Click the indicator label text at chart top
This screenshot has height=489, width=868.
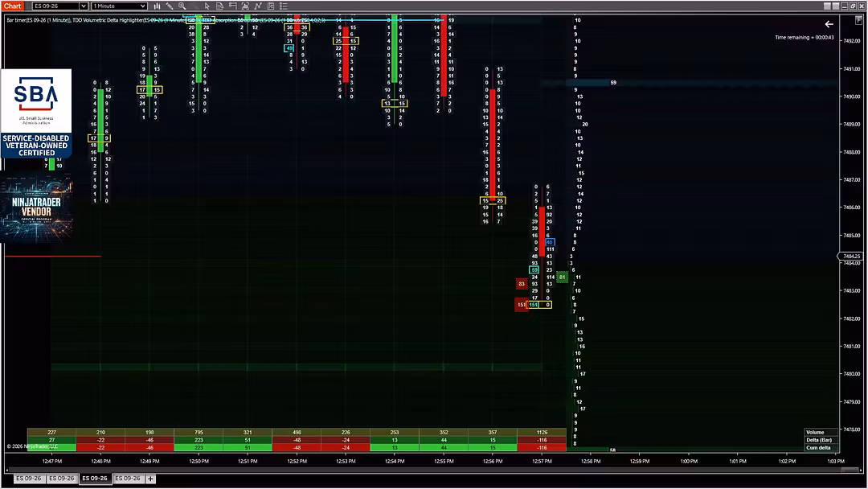coord(166,20)
